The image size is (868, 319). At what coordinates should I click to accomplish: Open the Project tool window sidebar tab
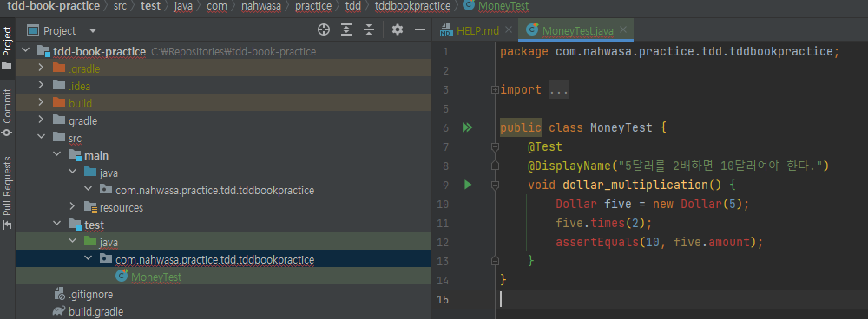click(x=7, y=48)
